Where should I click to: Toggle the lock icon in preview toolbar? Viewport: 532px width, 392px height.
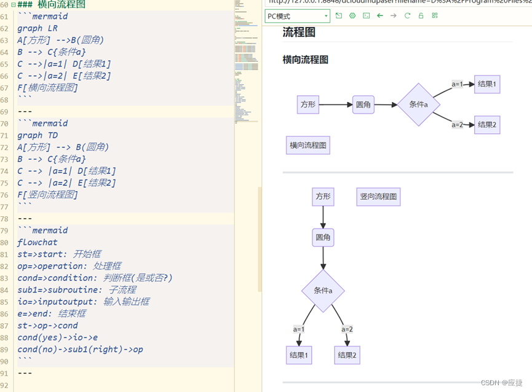(421, 15)
